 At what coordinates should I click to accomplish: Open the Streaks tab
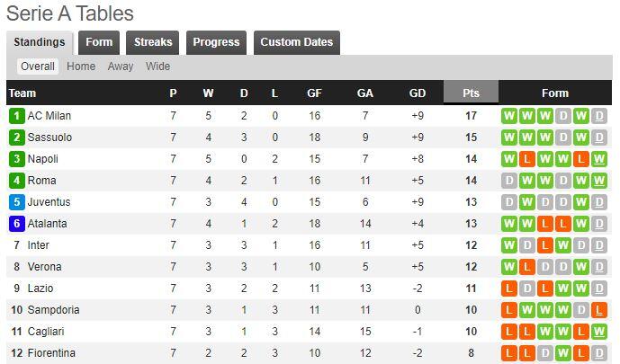tap(153, 42)
